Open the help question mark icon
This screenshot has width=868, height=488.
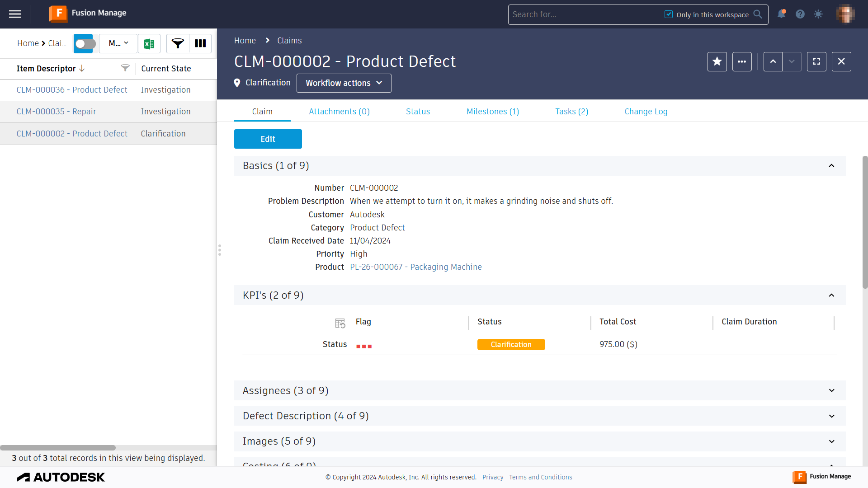800,14
